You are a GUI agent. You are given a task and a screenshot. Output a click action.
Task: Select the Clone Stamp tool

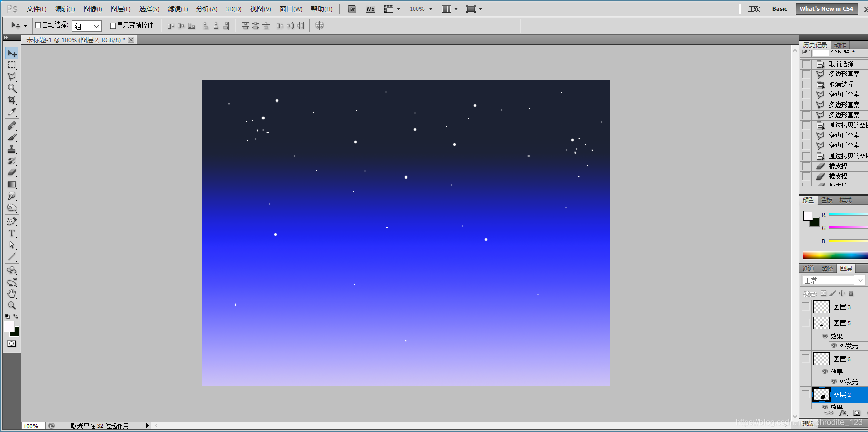click(12, 149)
